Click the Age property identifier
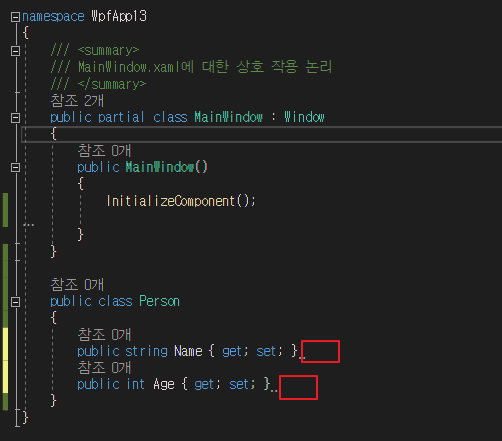This screenshot has height=441, width=502. 164,385
